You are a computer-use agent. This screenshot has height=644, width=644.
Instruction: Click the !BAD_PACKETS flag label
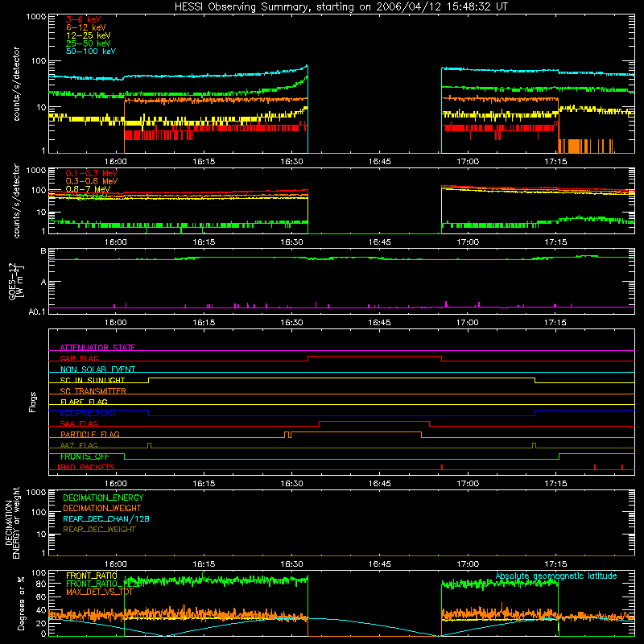pyautogui.click(x=86, y=467)
